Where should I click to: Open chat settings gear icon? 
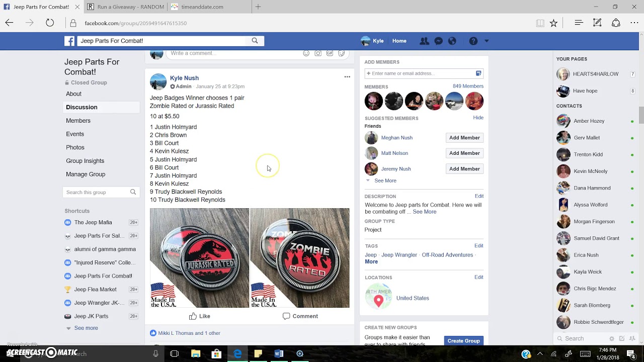click(x=612, y=339)
